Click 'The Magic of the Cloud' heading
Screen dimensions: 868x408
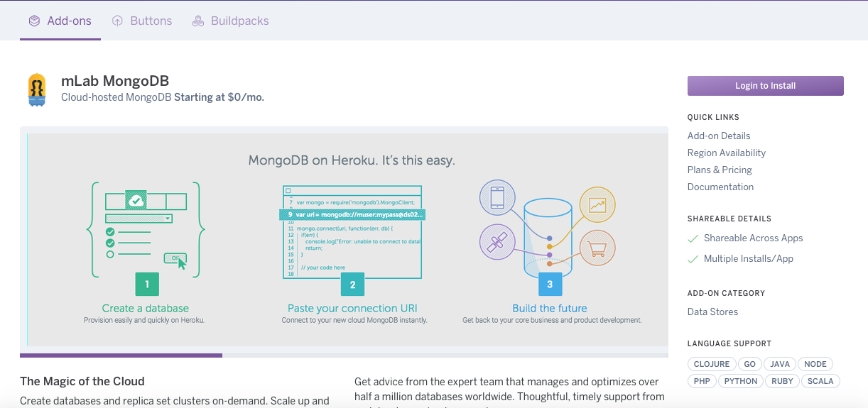click(x=82, y=381)
